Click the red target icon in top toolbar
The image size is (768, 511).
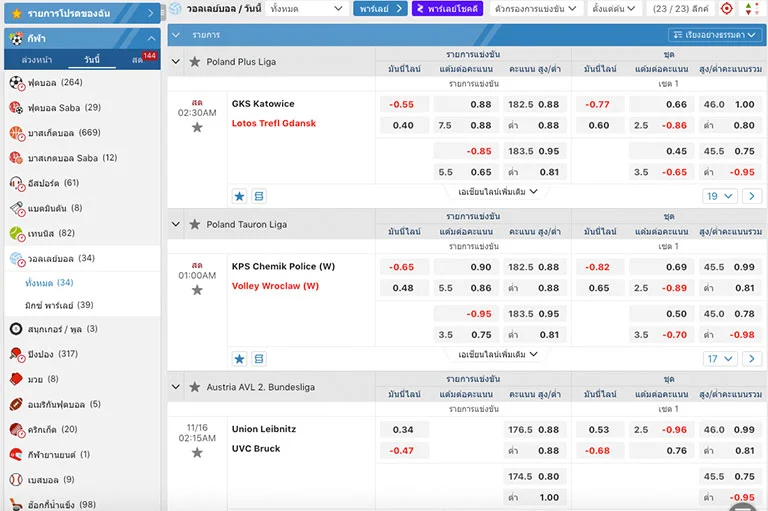(x=727, y=9)
